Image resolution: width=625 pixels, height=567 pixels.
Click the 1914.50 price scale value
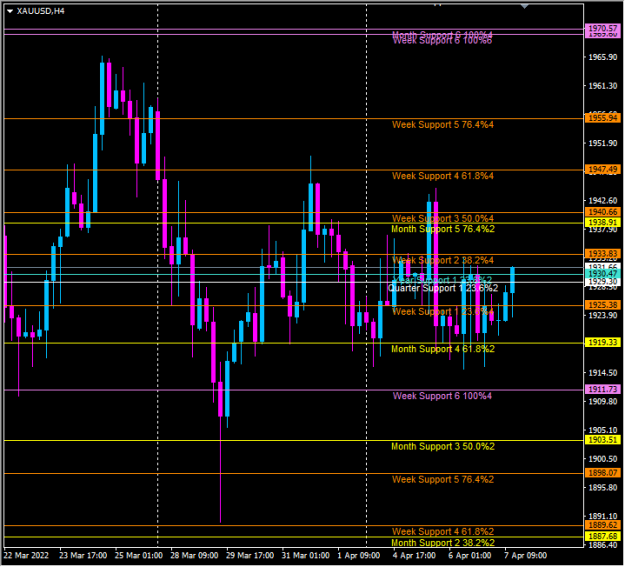pos(603,373)
